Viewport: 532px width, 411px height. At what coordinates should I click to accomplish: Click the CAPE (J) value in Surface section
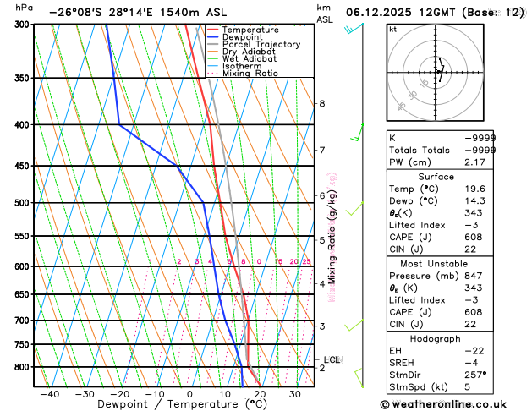474,237
